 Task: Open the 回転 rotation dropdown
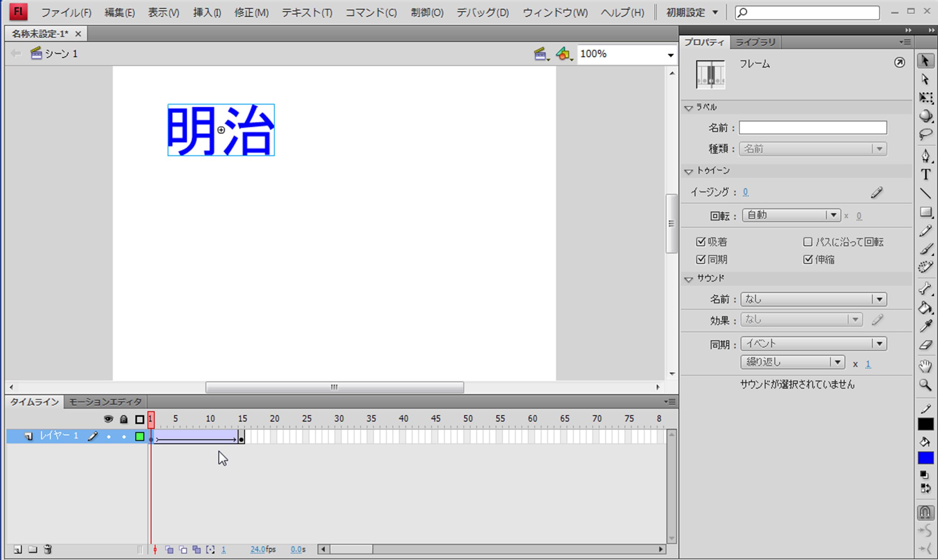(833, 215)
